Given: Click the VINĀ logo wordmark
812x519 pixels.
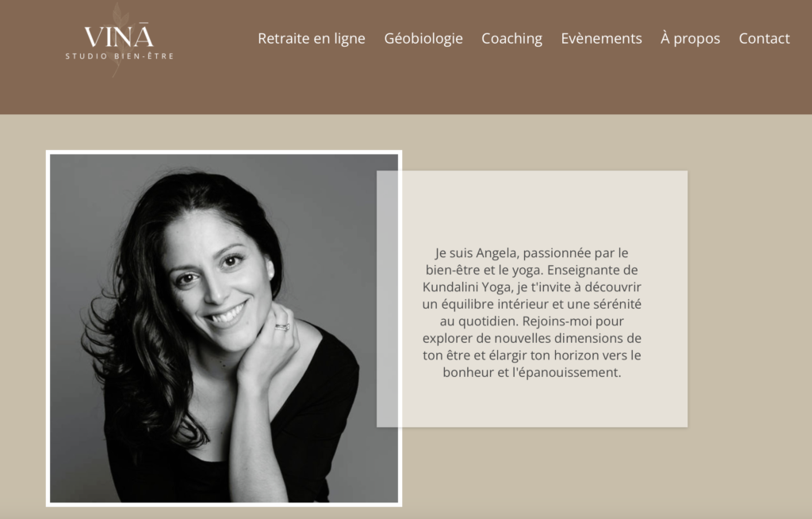Looking at the screenshot, I should [x=119, y=37].
